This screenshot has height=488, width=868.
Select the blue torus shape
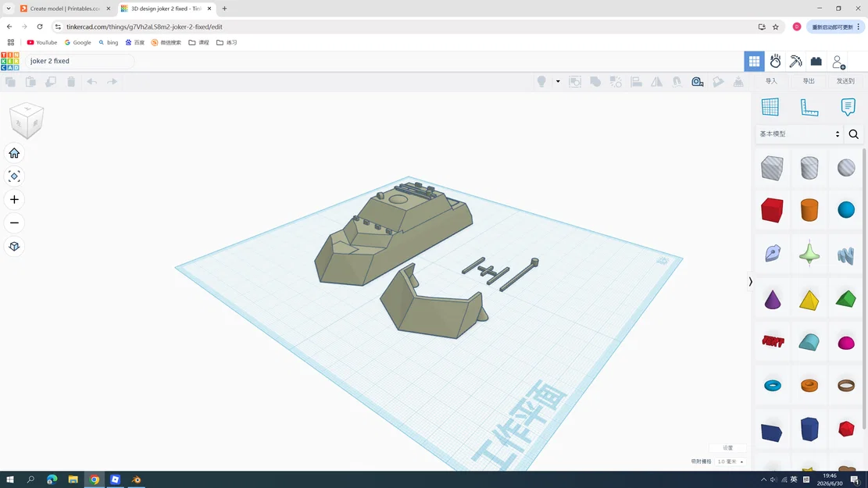pos(772,386)
